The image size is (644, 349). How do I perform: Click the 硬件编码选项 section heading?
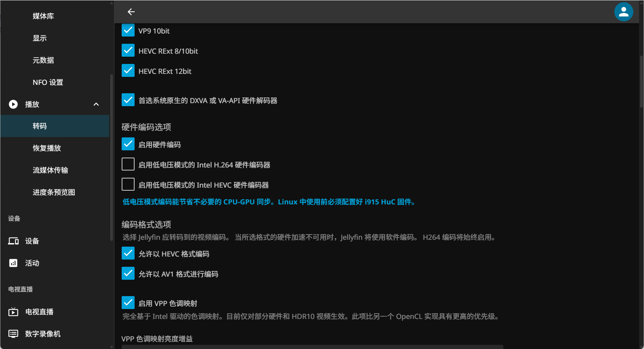(x=146, y=127)
